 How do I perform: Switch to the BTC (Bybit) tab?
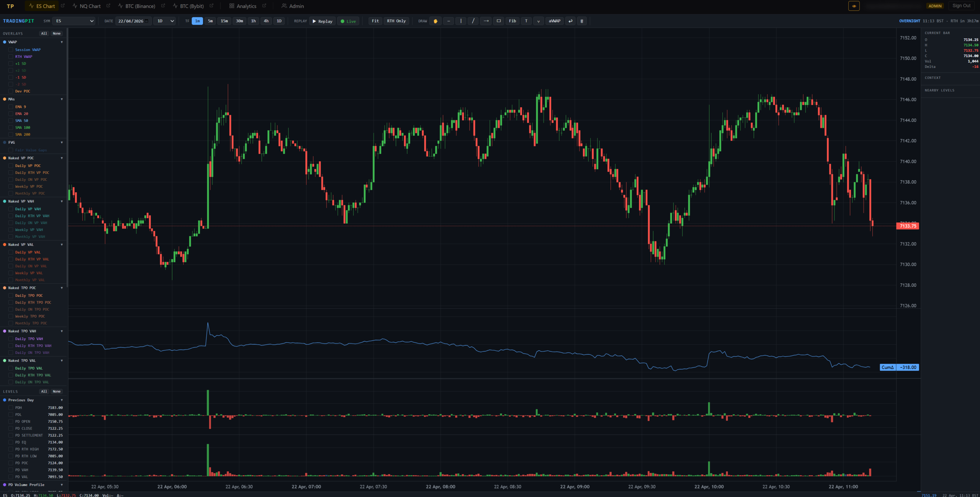point(188,6)
